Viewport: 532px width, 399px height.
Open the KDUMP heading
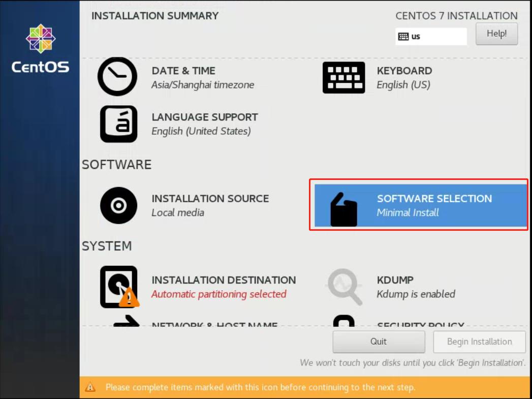coord(395,280)
